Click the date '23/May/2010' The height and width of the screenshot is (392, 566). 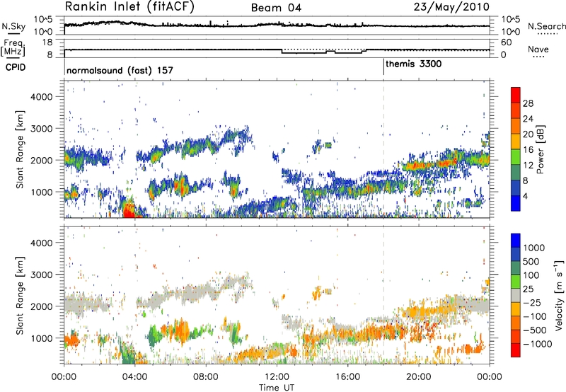click(x=451, y=6)
